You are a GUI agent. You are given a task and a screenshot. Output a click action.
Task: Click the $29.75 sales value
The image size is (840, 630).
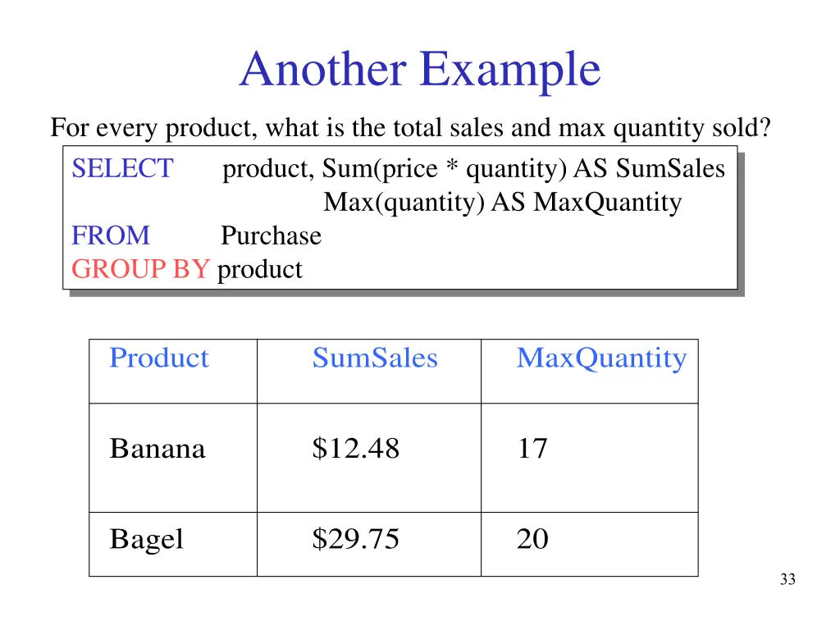[356, 539]
